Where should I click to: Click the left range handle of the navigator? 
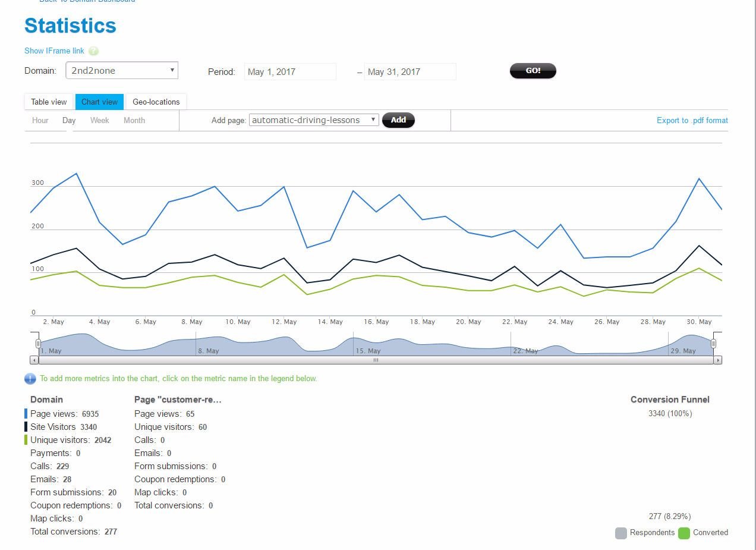coord(39,344)
